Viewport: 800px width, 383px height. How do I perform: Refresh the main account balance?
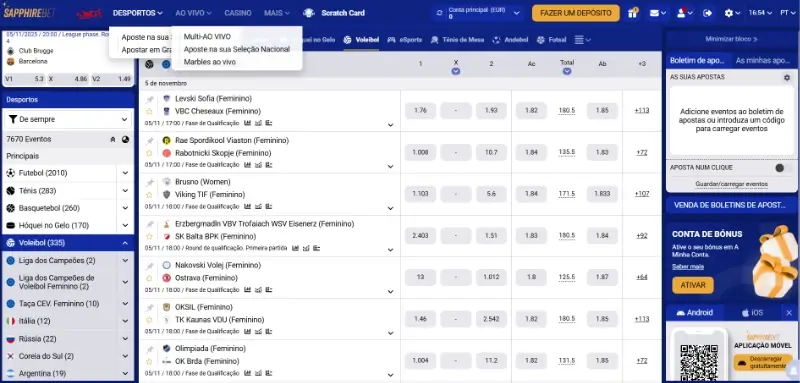click(x=439, y=13)
